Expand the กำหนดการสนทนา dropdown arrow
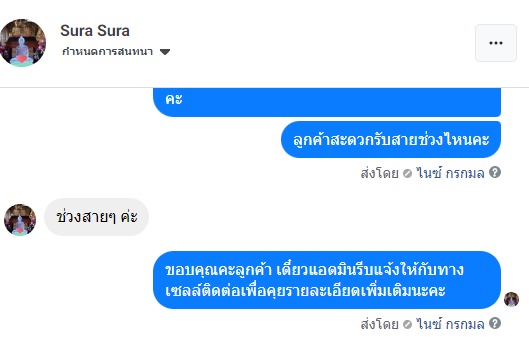 pyautogui.click(x=165, y=52)
